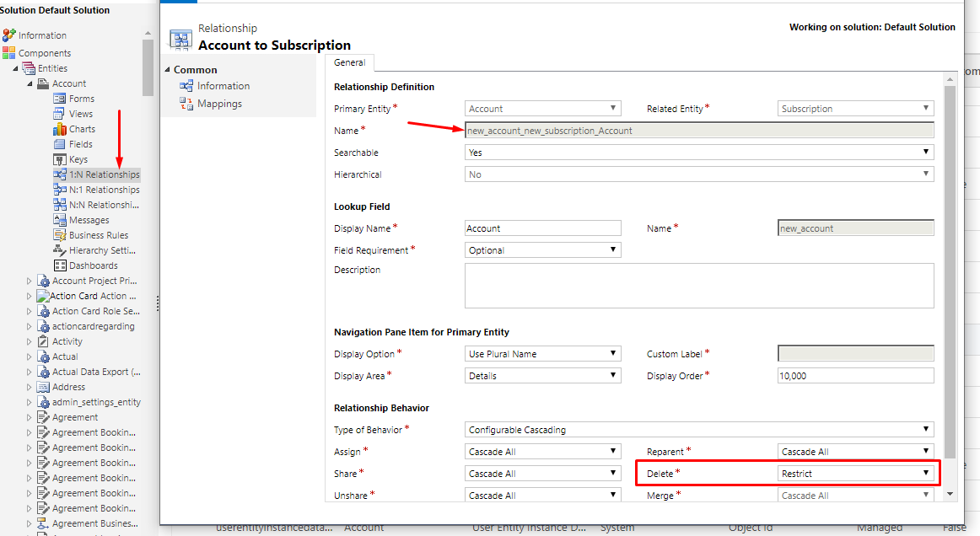Expand the Activity entity node
This screenshot has height=536, width=980.
pos(30,340)
